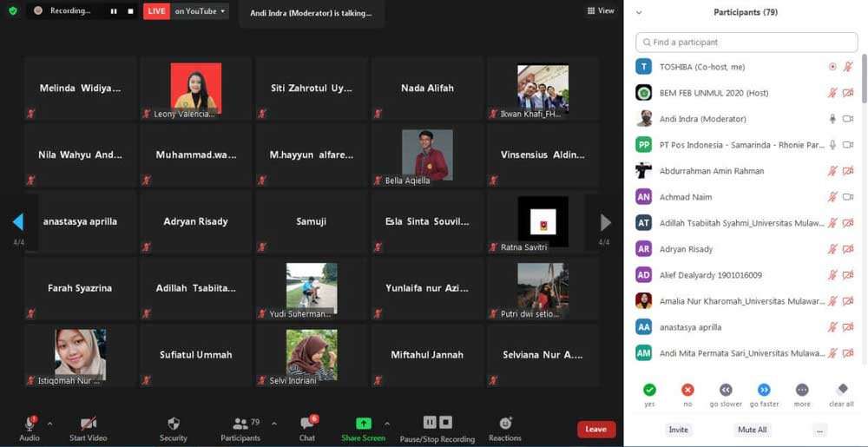Select Alief Dealyardy 1901016009 in list
This screenshot has height=447, width=868.
coord(746,275)
